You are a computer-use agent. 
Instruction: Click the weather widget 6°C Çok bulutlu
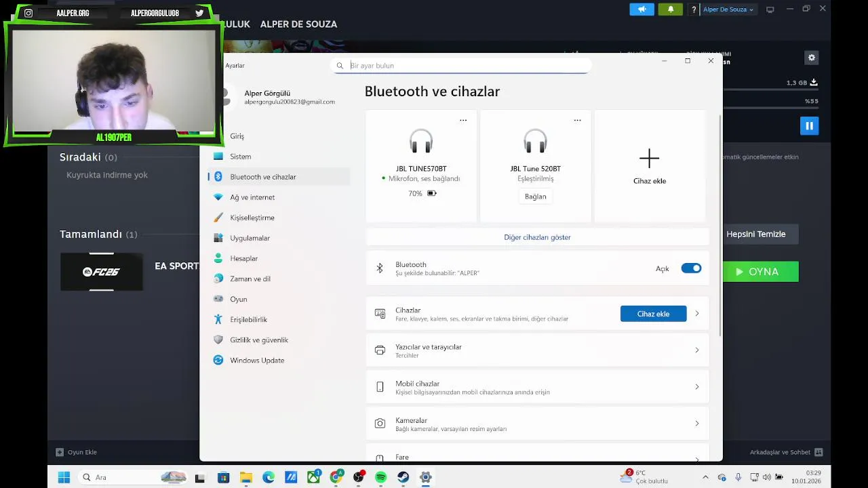pos(644,477)
